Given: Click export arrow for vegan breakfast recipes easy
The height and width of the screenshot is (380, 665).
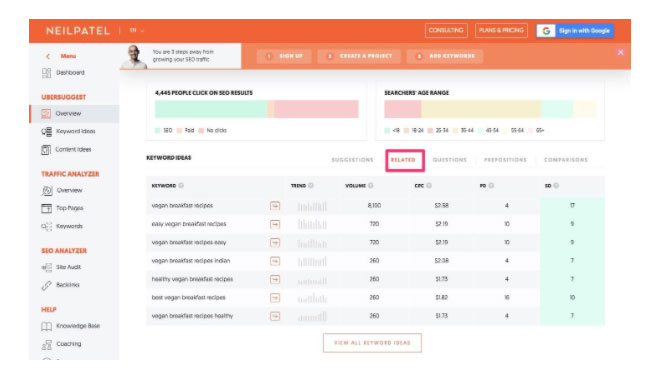Looking at the screenshot, I should click(x=275, y=243).
